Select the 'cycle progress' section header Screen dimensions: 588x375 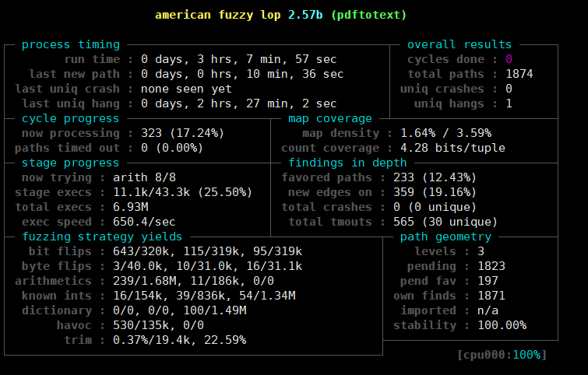(x=70, y=118)
